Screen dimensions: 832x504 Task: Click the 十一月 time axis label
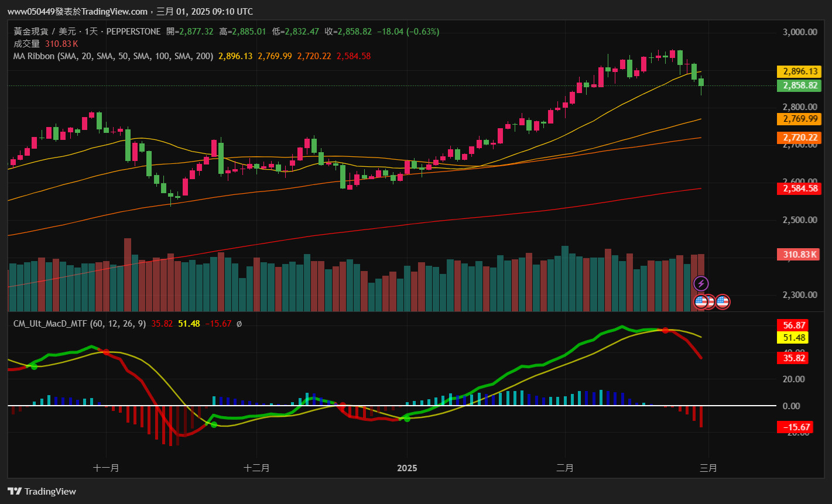pos(107,468)
